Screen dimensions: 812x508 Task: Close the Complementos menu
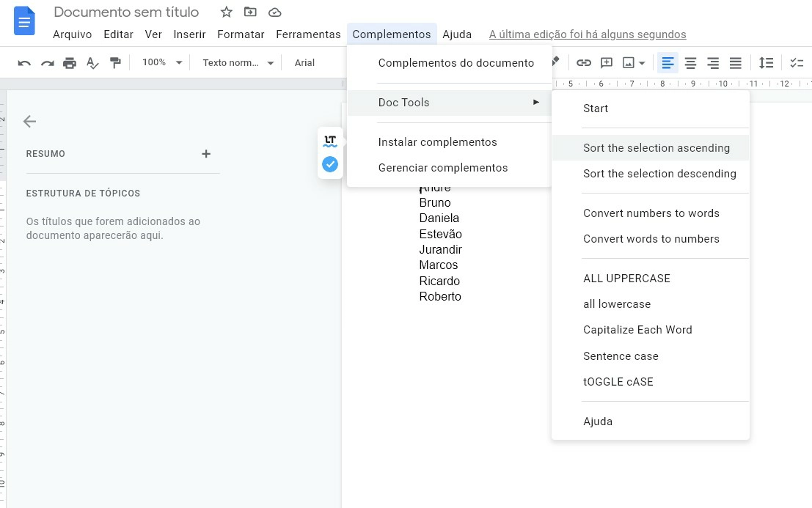[x=392, y=34]
